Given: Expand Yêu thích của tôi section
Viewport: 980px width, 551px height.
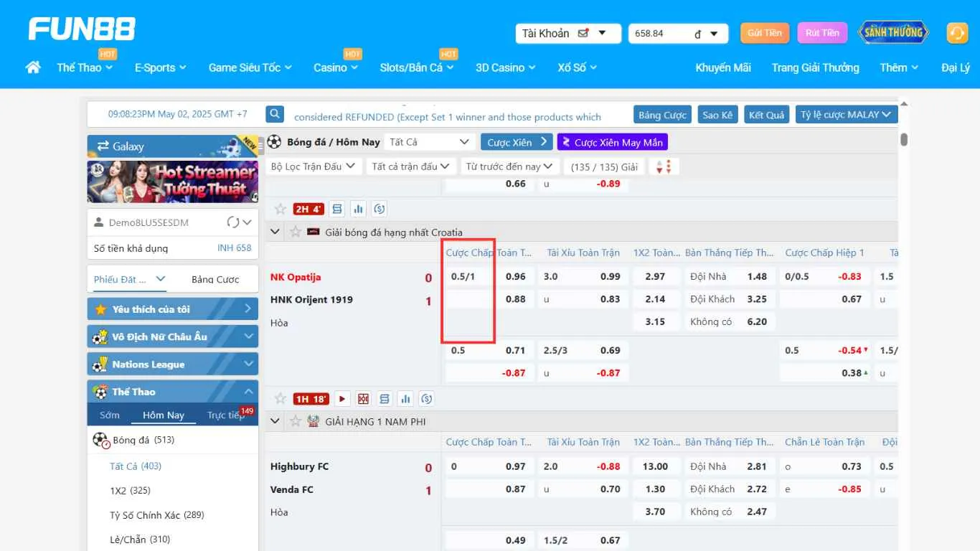Looking at the screenshot, I should (173, 309).
